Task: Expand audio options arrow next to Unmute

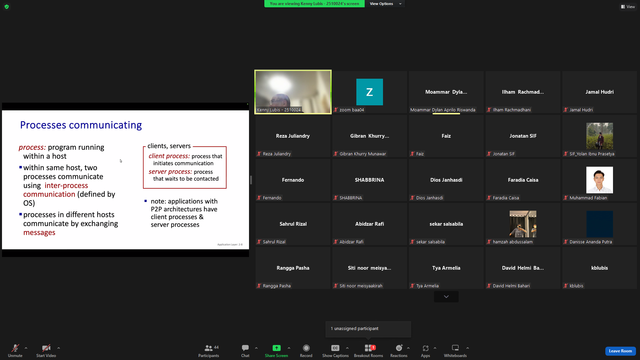Action: point(26,348)
